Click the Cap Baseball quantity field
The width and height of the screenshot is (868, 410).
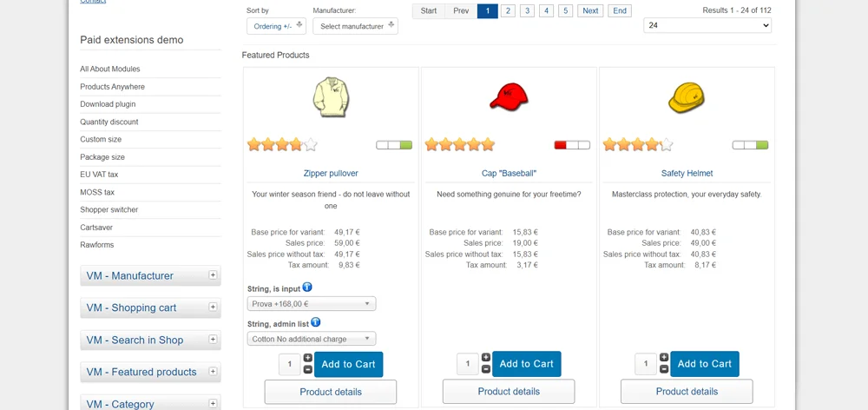[468, 363]
